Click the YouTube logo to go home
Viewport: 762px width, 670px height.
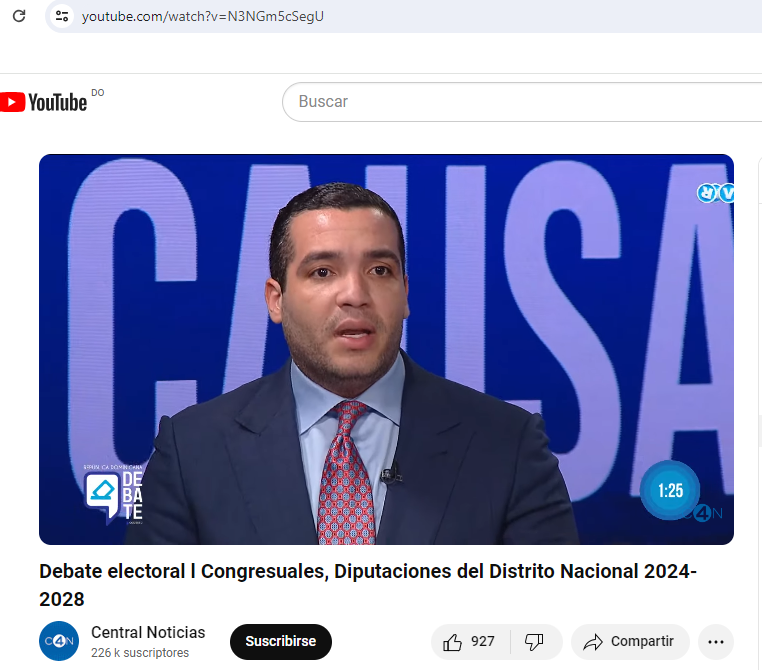[44, 101]
